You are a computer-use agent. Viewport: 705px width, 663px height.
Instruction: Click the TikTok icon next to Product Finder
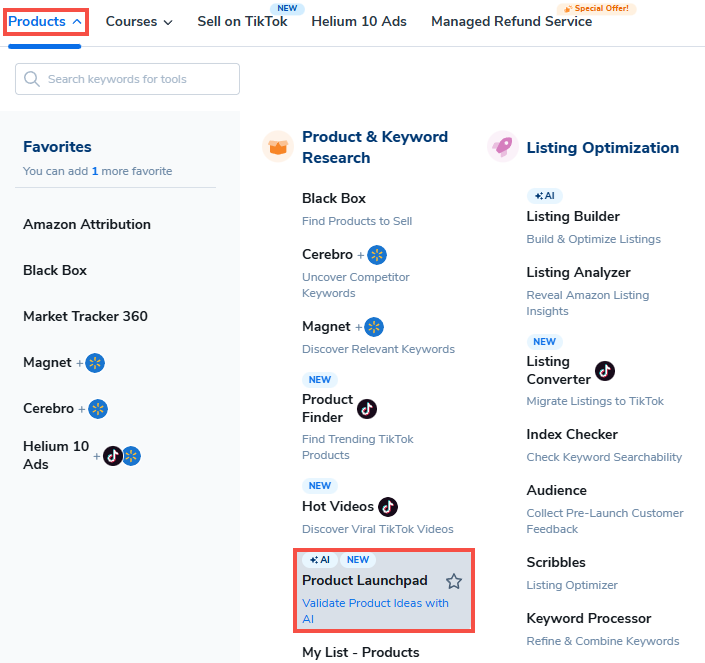[x=367, y=408]
